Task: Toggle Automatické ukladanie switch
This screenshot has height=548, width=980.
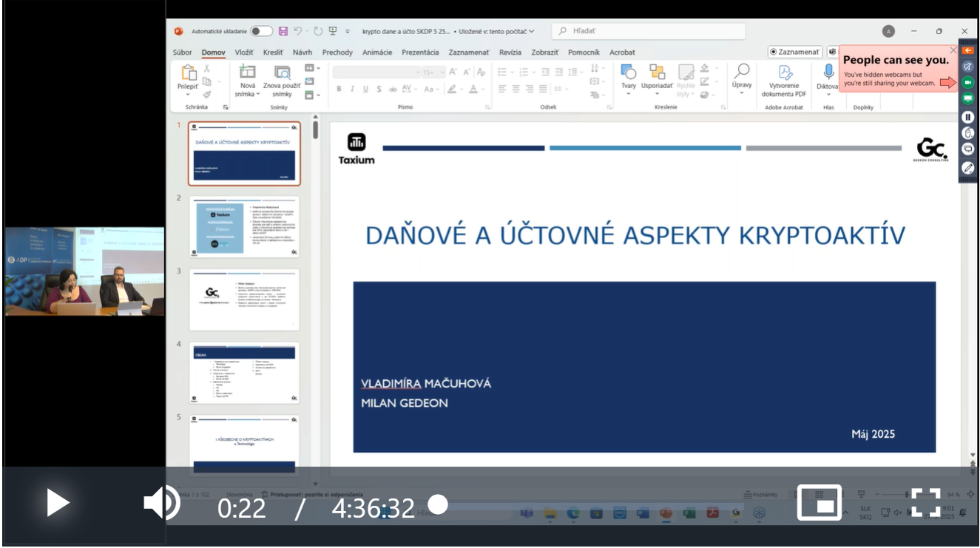Action: click(261, 31)
